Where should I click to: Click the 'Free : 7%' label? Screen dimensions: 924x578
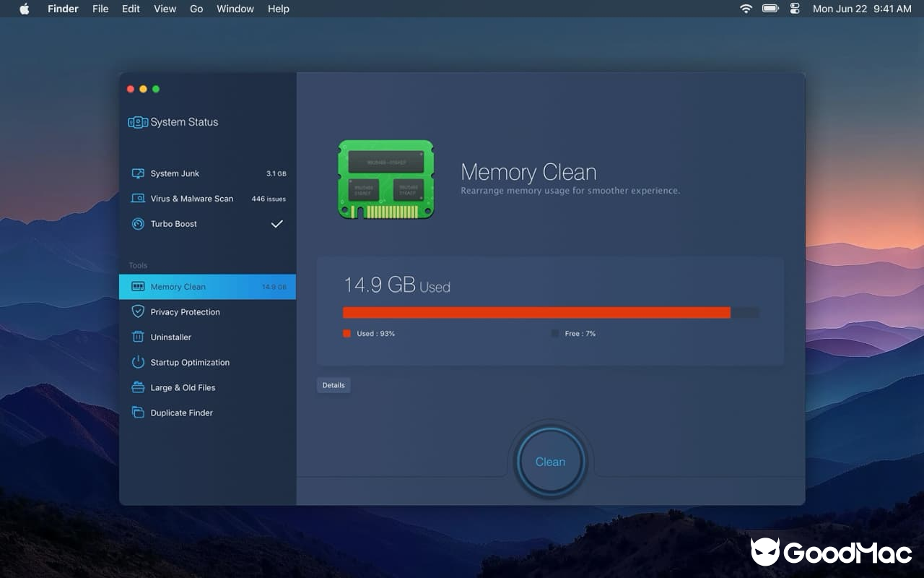coord(580,334)
